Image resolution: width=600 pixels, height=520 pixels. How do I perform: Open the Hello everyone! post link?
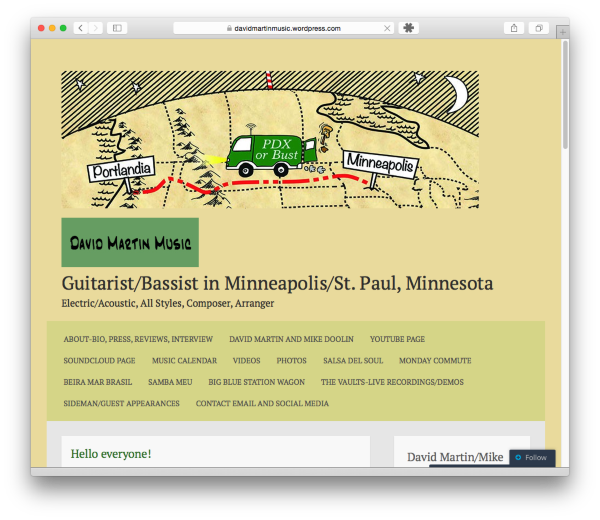pos(111,454)
